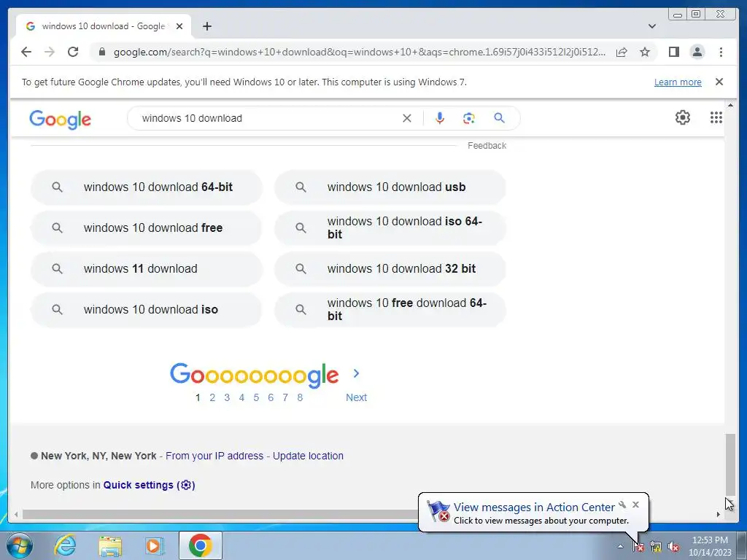Click the Chrome taskbar button
The height and width of the screenshot is (560, 747).
200,545
